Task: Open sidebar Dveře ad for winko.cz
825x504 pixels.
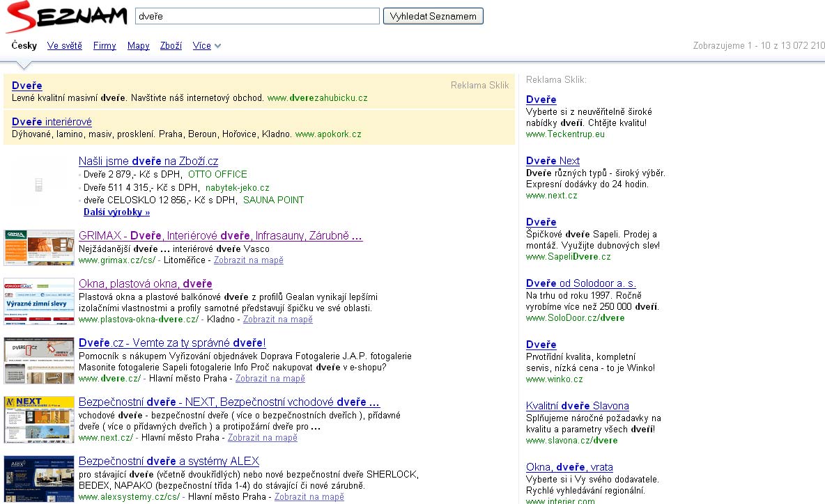Action: tap(541, 345)
